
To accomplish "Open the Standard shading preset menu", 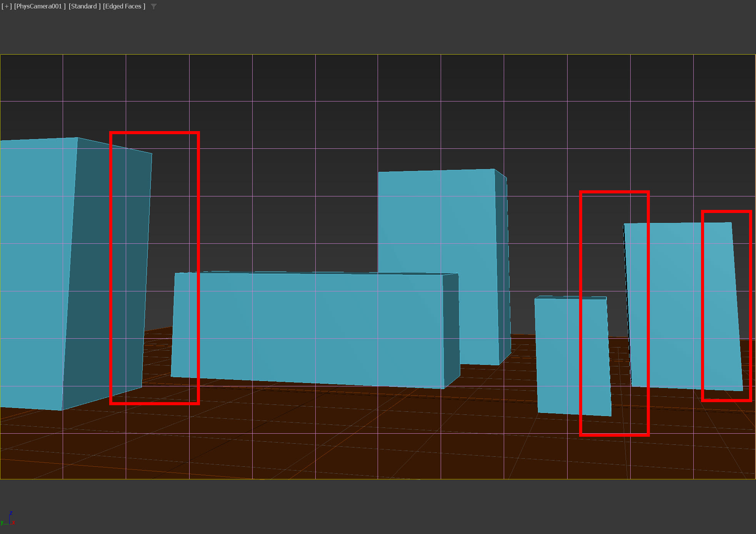I will pyautogui.click(x=85, y=6).
